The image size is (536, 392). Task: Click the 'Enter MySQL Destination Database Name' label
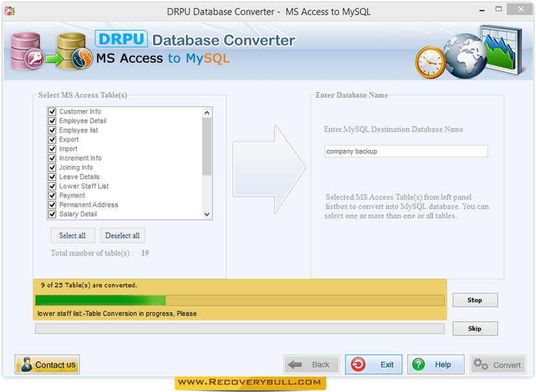pos(393,129)
